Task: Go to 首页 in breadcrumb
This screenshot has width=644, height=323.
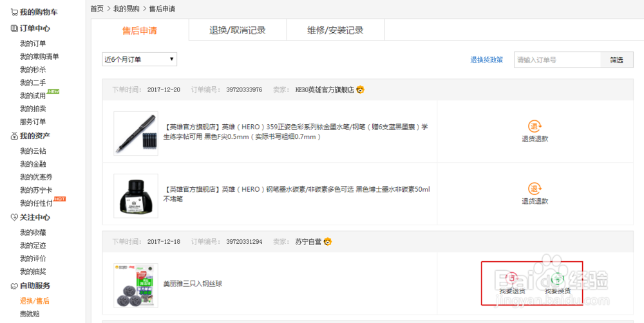Action: (97, 8)
